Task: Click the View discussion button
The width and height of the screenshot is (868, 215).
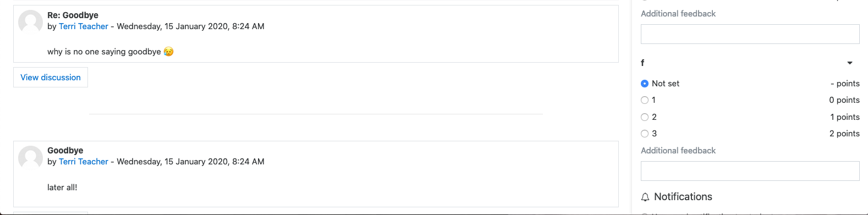Action: pos(51,78)
